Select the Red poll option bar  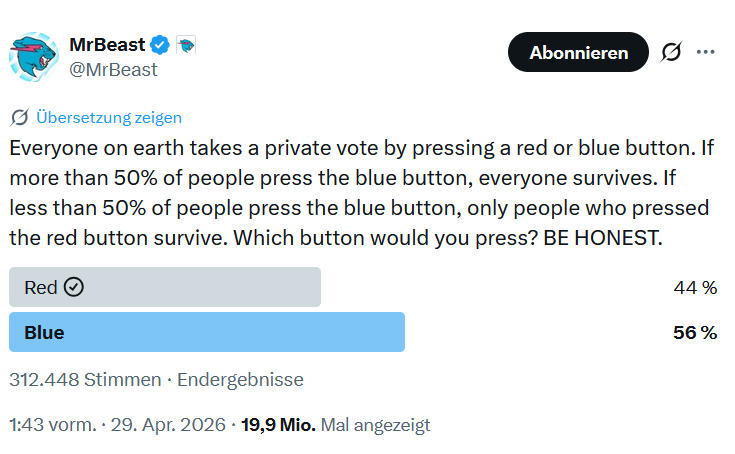pyautogui.click(x=165, y=287)
